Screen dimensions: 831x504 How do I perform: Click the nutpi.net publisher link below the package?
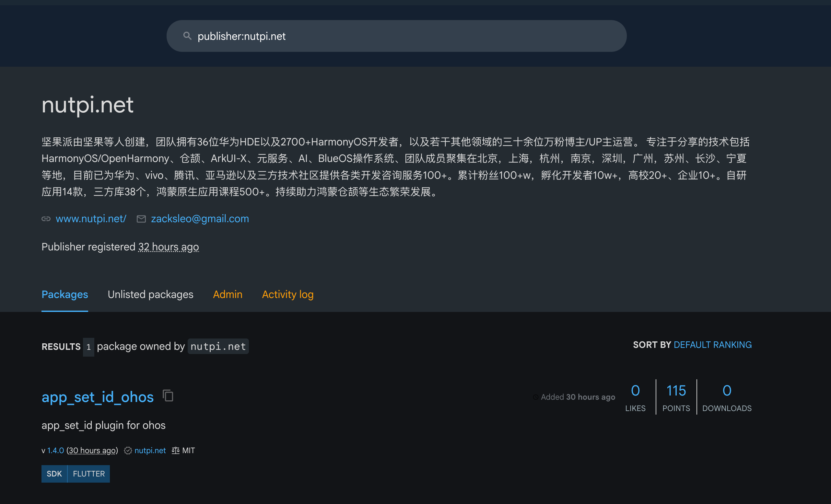tap(150, 451)
